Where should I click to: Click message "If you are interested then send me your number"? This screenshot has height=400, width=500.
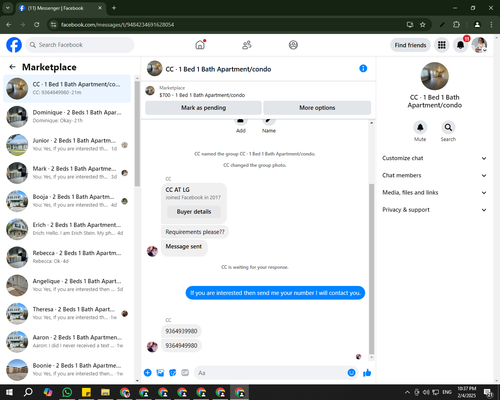(275, 293)
